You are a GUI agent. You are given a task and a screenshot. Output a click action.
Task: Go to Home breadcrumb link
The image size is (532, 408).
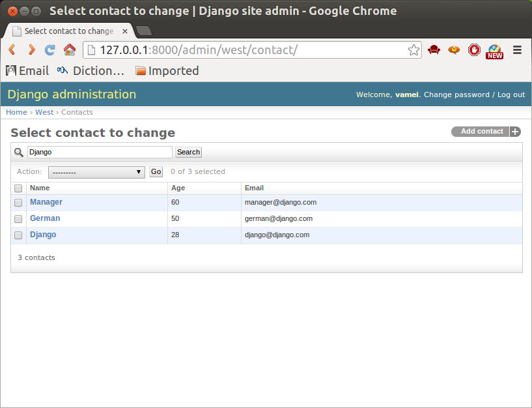[16, 112]
